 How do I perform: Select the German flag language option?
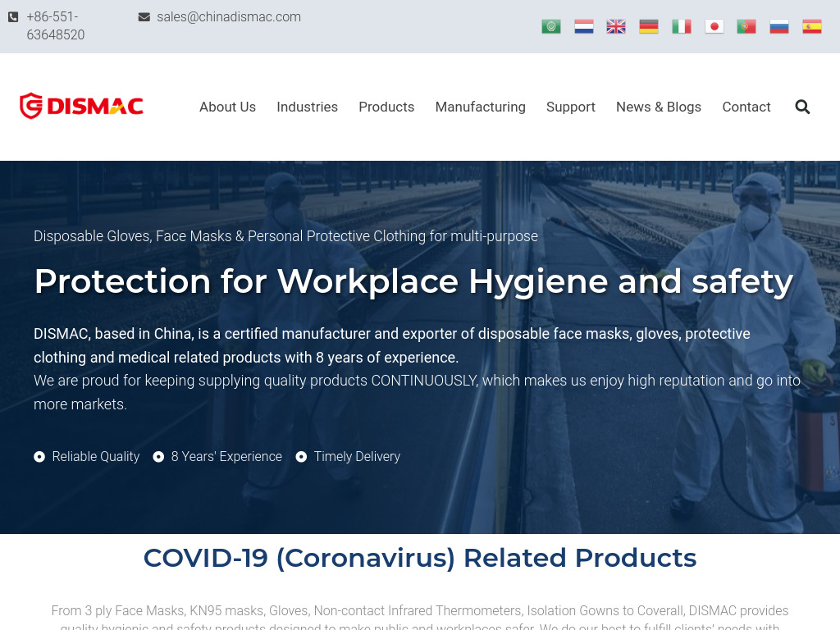649,26
